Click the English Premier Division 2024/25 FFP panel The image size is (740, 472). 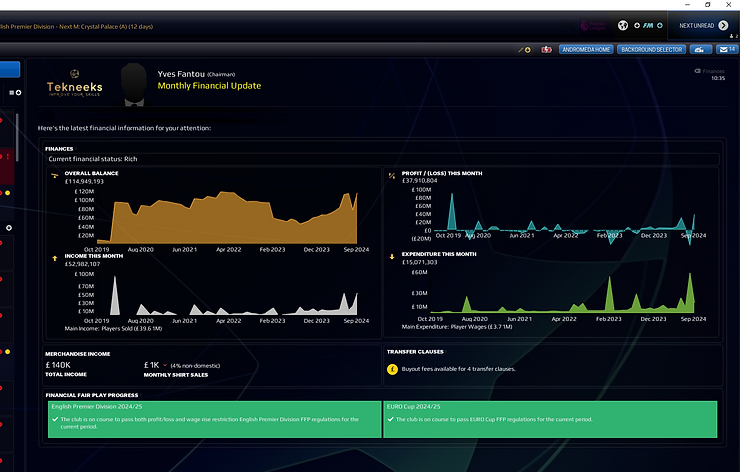214,420
